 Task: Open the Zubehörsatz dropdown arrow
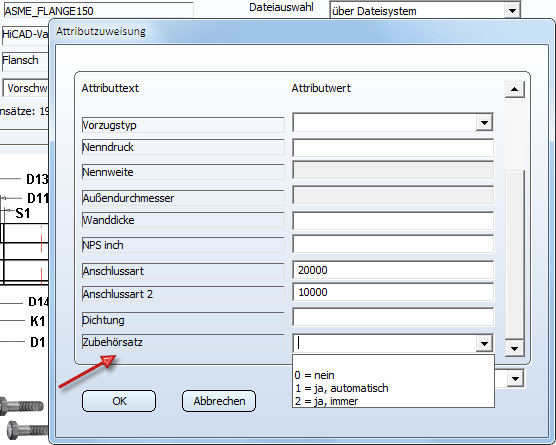tap(484, 343)
